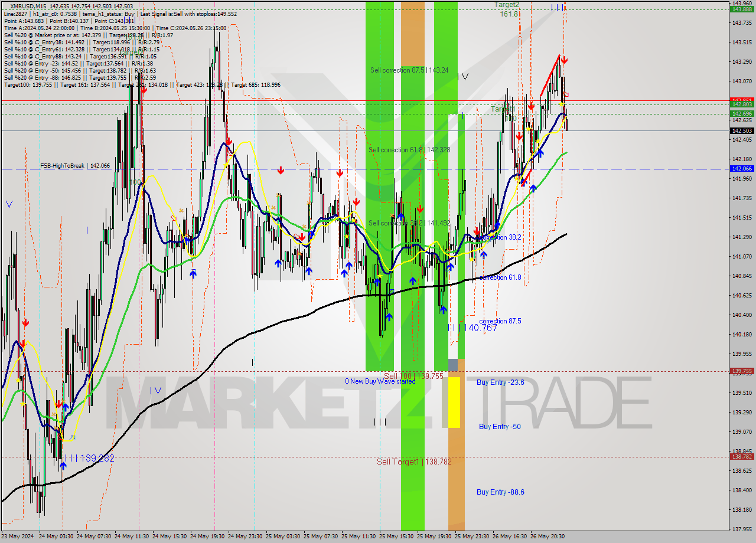Click the current price 142.503 tag
This screenshot has height=543, width=756.
(742, 131)
